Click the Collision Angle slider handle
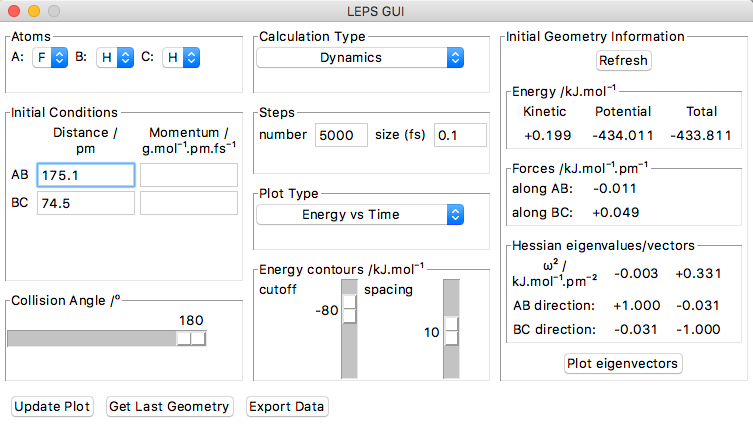The image size is (753, 428). (191, 338)
